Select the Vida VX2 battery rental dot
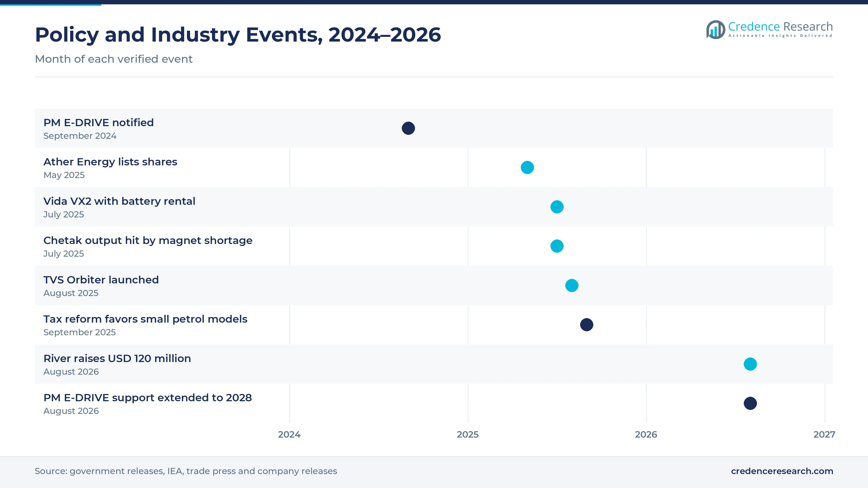 557,207
